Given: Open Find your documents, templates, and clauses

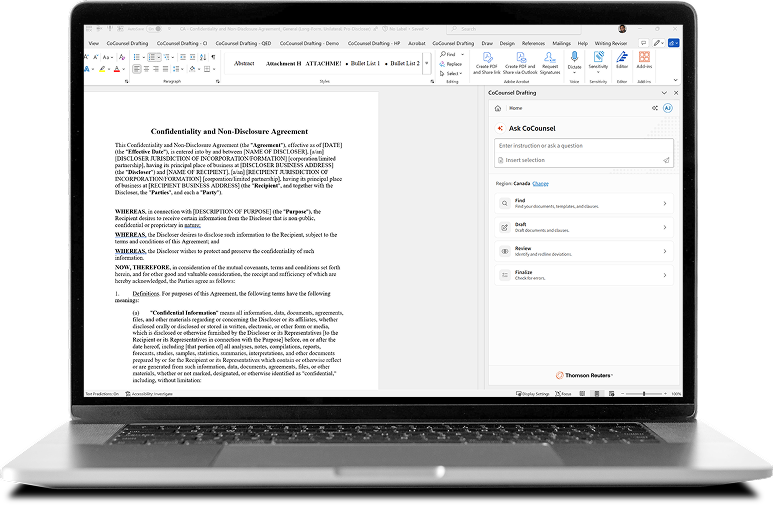Looking at the screenshot, I should (584, 203).
